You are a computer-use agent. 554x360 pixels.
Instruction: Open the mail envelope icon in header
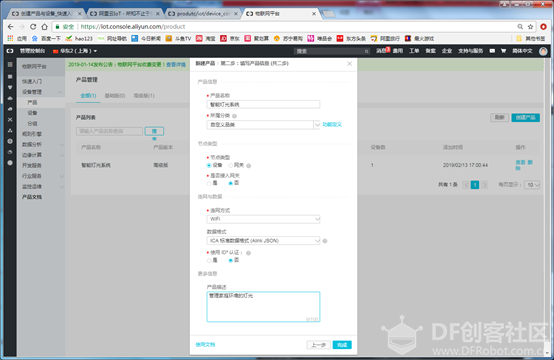(x=492, y=51)
